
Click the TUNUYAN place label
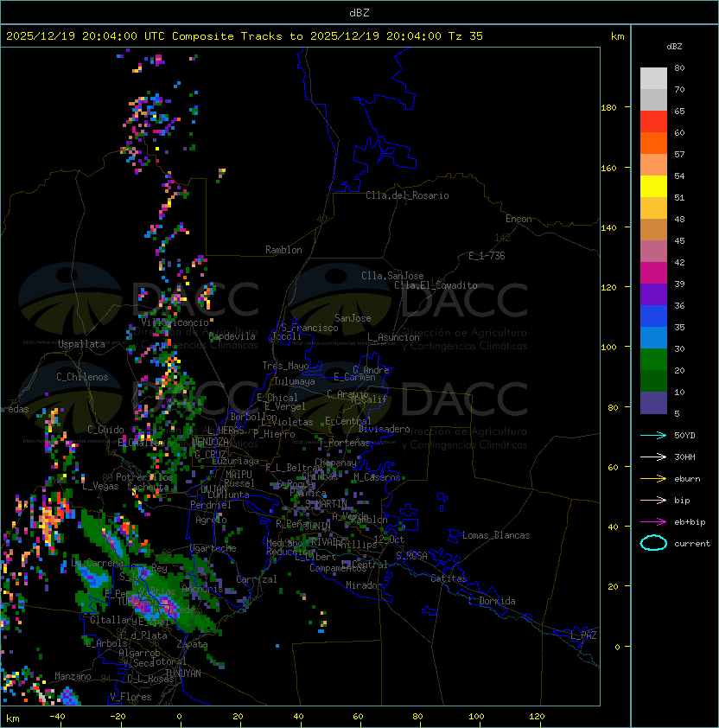point(183,673)
